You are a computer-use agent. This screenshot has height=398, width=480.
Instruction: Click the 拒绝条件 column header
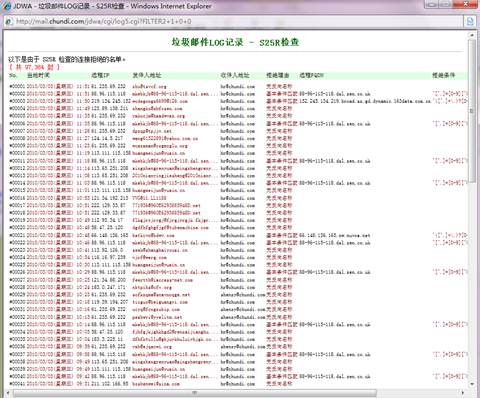point(443,75)
